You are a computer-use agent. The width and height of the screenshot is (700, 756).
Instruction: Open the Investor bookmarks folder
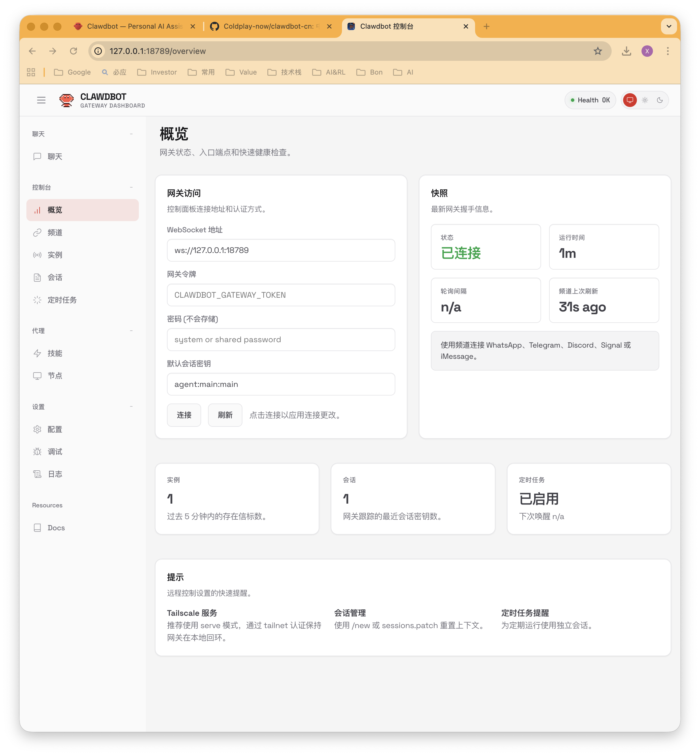tap(157, 72)
